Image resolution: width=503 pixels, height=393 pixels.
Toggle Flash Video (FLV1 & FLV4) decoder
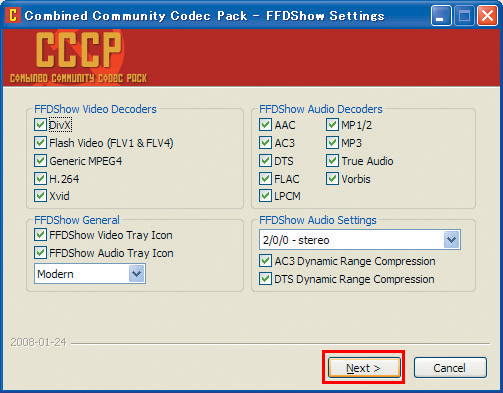coord(40,143)
